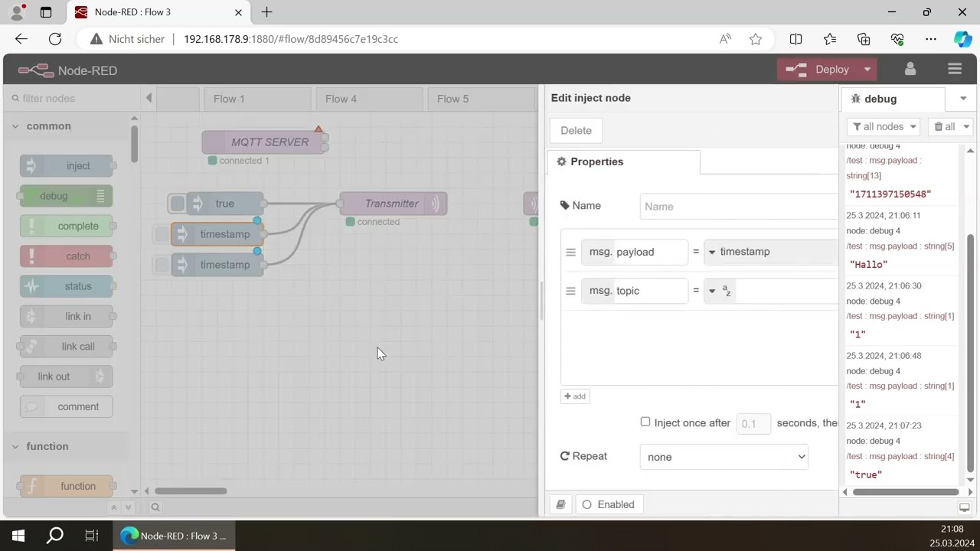Open the sidebar tab list dropdown

tap(962, 99)
